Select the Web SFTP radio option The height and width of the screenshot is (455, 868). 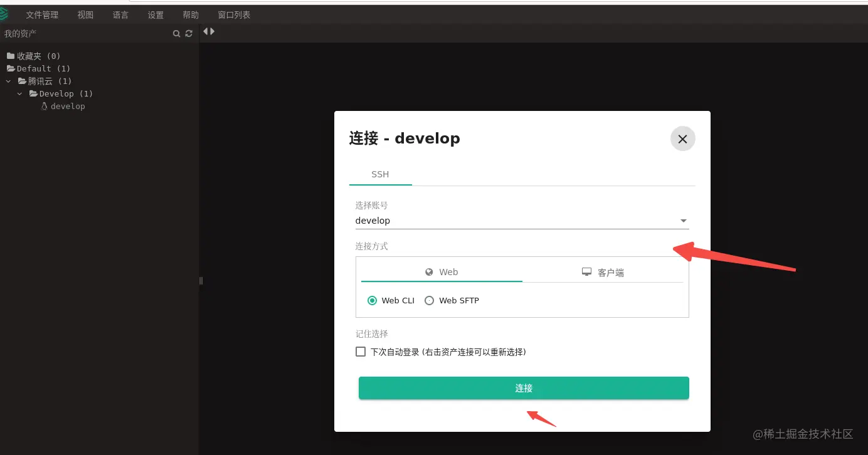429,301
